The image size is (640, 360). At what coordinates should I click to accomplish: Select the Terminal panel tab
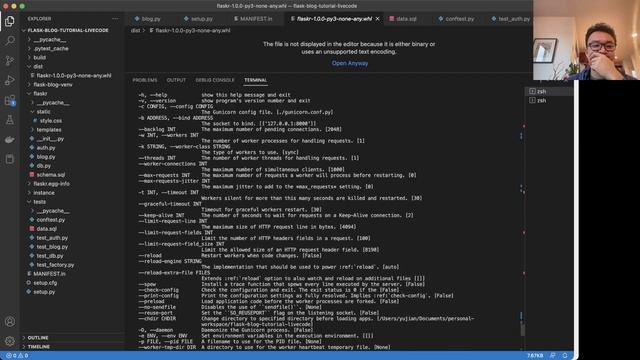(256, 80)
